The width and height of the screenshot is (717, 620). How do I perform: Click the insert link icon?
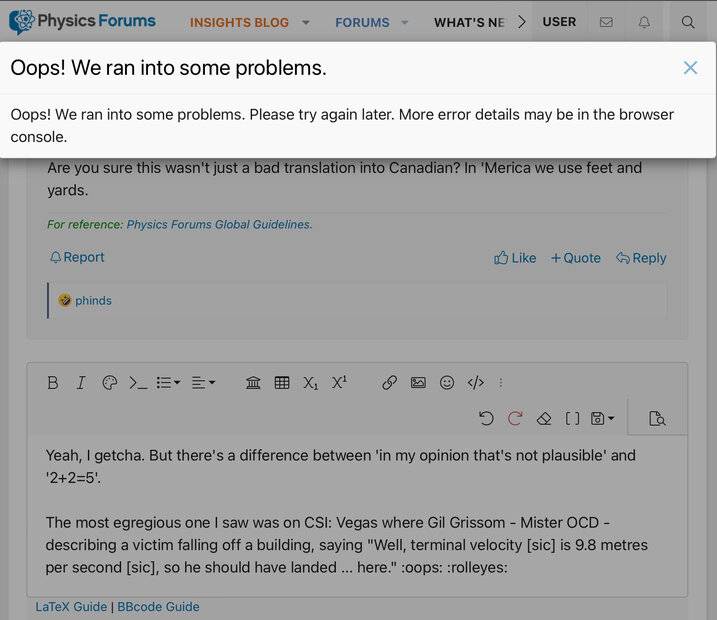390,382
